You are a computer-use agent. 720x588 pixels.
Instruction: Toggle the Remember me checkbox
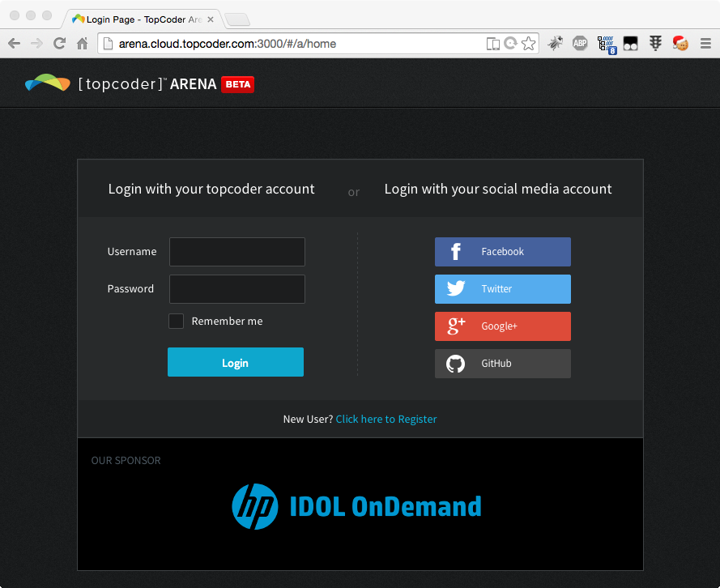(x=176, y=322)
